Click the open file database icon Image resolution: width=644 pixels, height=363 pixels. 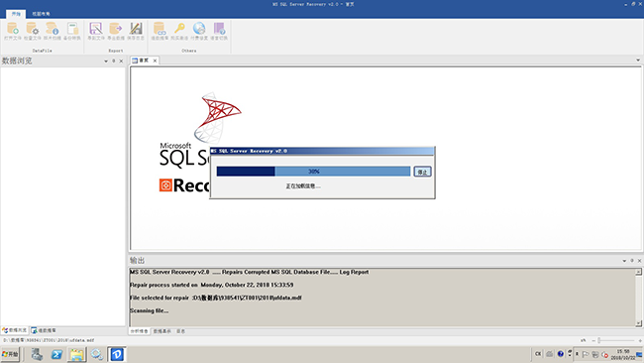[12, 29]
